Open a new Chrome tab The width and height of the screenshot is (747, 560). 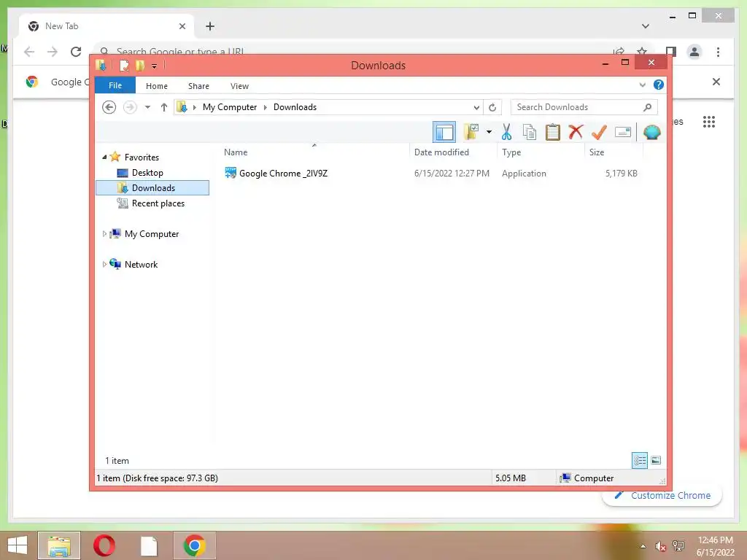[x=209, y=26]
